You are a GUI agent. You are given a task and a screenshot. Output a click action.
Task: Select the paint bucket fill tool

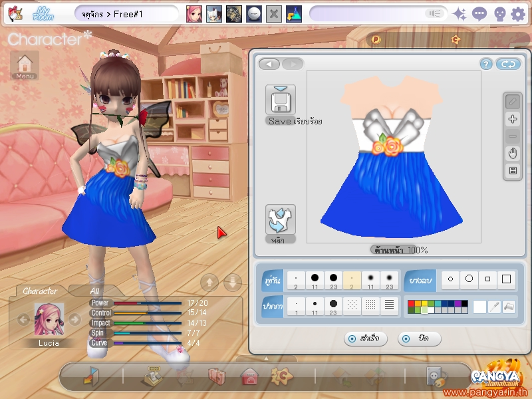(x=509, y=307)
